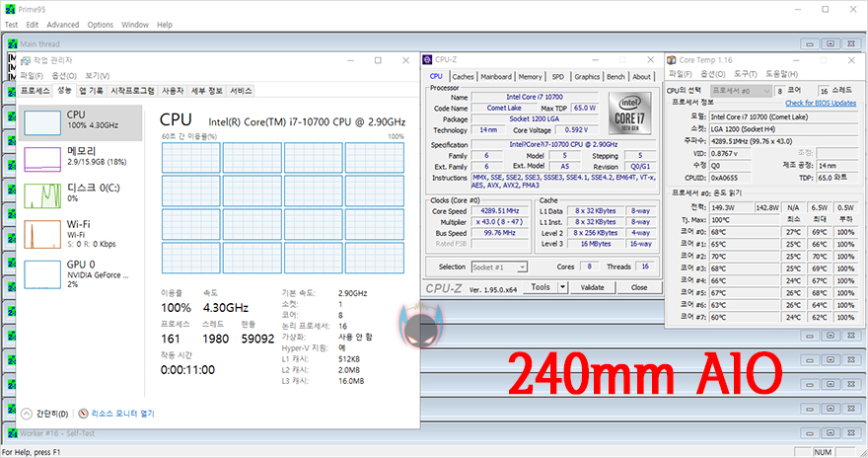Switch to the 시작프로그램 tab
Screen dimensions: 868x458
[132, 91]
